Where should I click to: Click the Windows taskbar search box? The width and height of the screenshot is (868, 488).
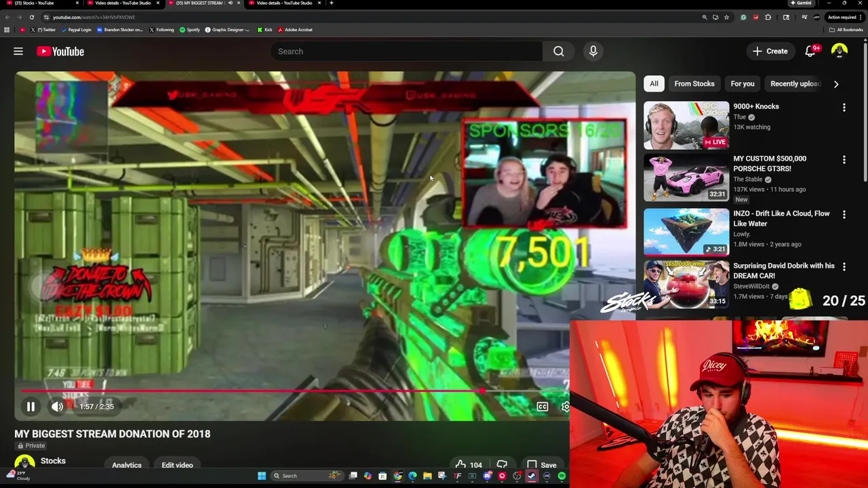307,476
